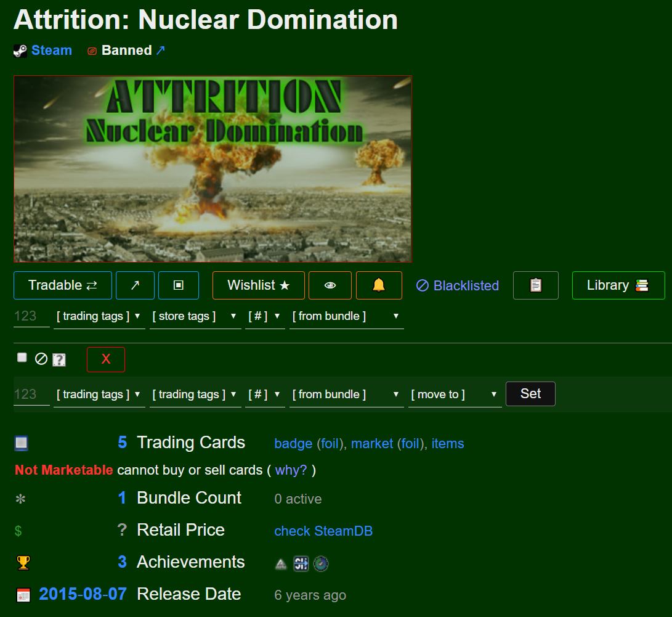Click the square box button after Tradable

178,285
